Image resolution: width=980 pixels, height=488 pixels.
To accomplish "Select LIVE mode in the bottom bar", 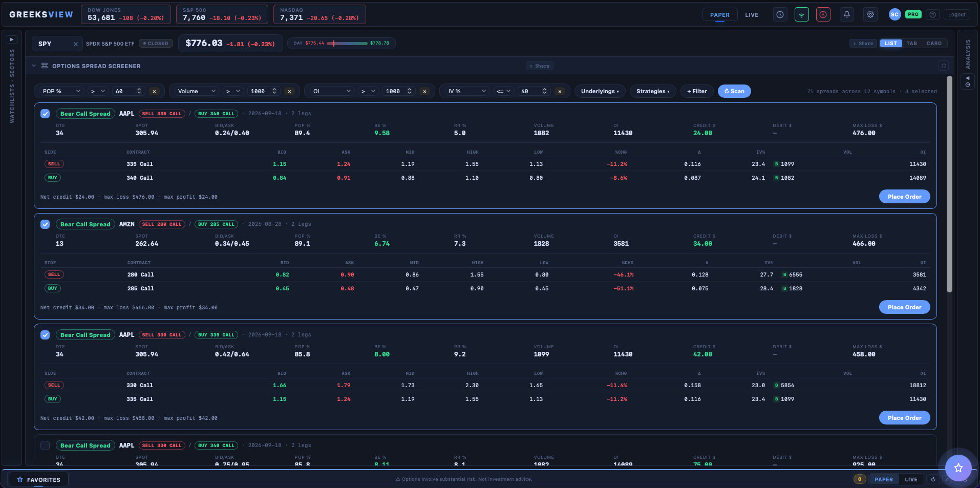I will pyautogui.click(x=911, y=480).
